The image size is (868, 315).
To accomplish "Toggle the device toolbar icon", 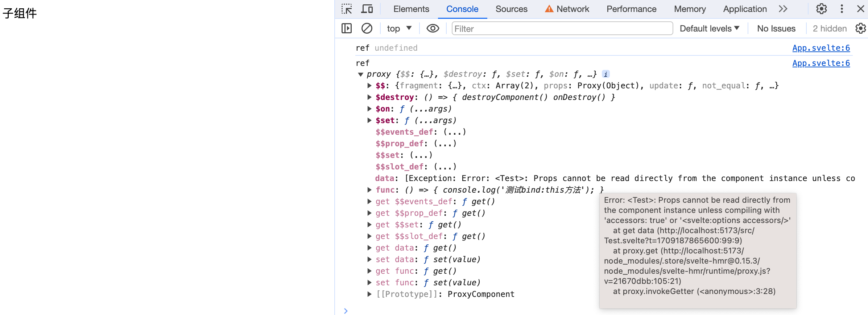I will click(367, 9).
